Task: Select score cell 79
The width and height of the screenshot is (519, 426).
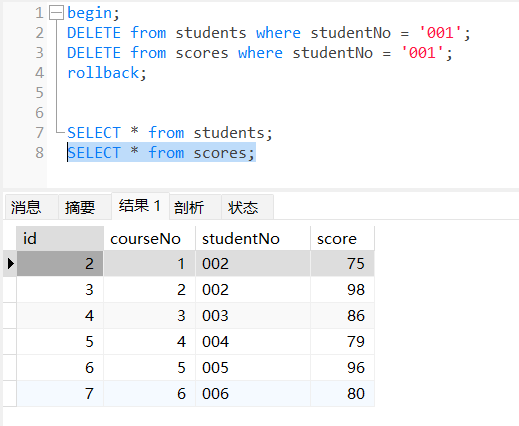Action: pos(342,342)
